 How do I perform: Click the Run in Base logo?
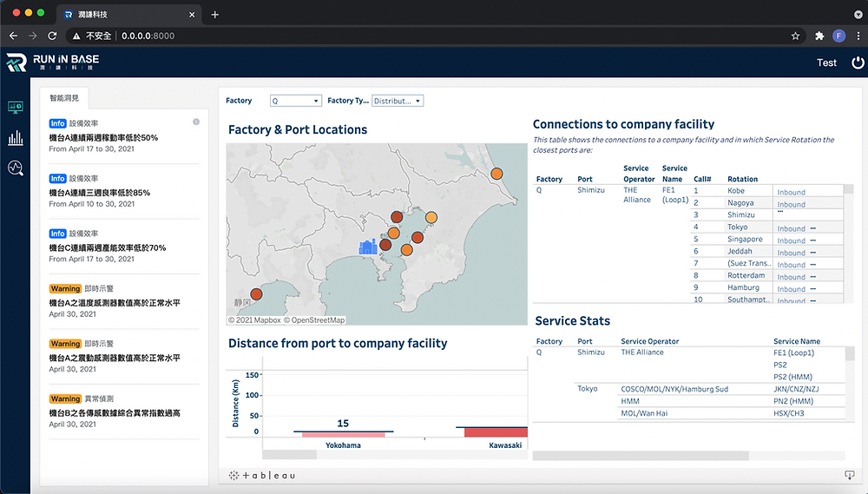pyautogui.click(x=53, y=62)
